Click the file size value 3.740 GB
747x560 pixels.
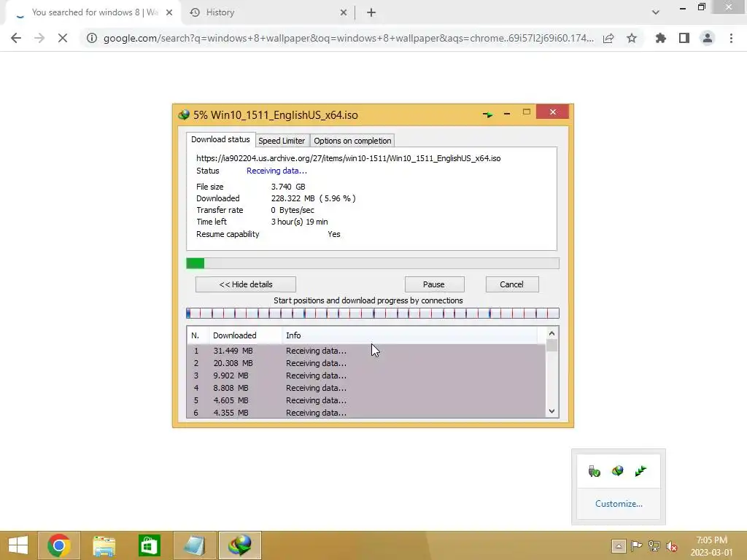click(288, 187)
